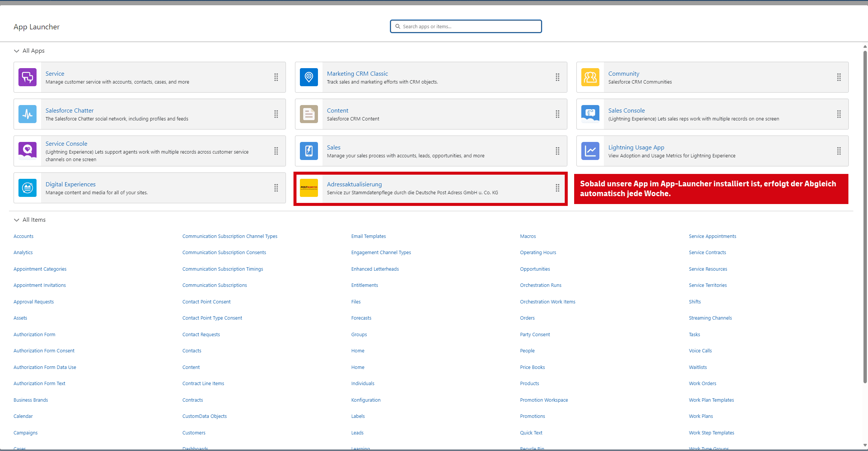Open Authorization Form Consent
868x451 pixels.
44,350
